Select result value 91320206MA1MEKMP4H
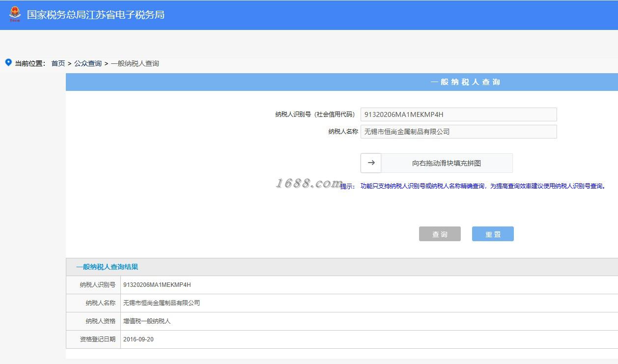This screenshot has height=364, width=618. pyautogui.click(x=157, y=285)
